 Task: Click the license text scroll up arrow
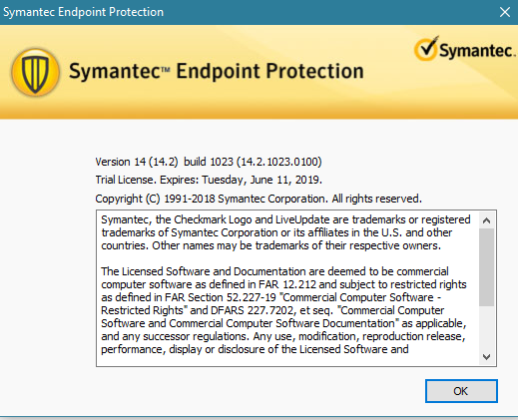click(x=486, y=220)
